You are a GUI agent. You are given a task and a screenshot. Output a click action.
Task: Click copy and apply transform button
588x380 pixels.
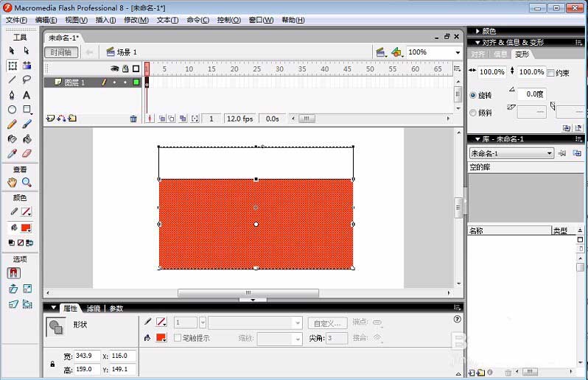click(x=566, y=128)
